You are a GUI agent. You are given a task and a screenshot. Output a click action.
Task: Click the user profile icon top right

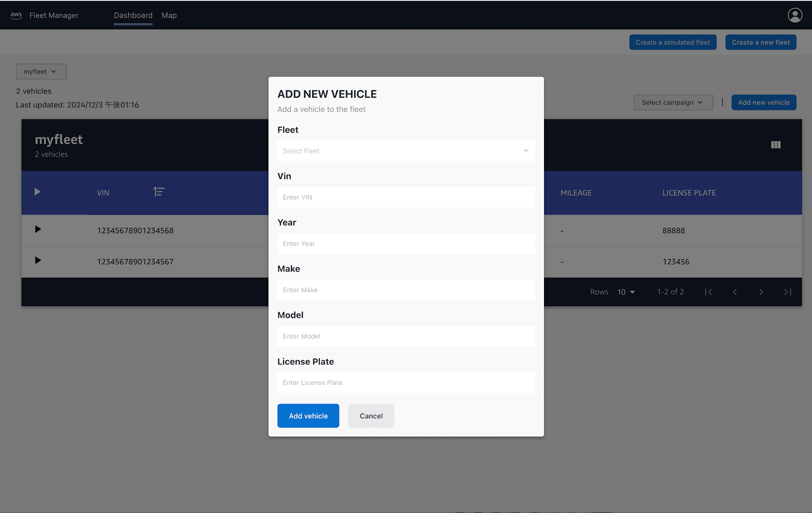click(795, 15)
